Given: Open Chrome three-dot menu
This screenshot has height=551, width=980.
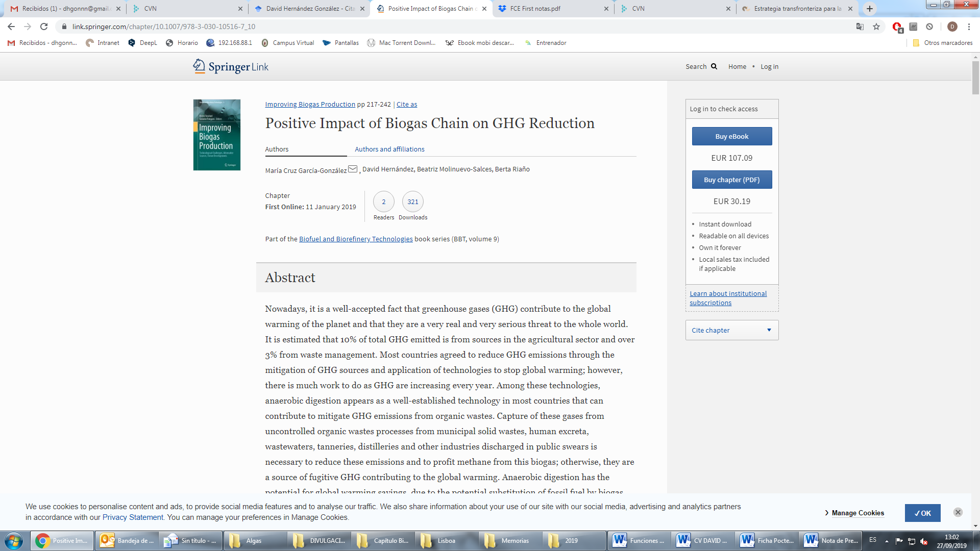Looking at the screenshot, I should click(x=969, y=27).
